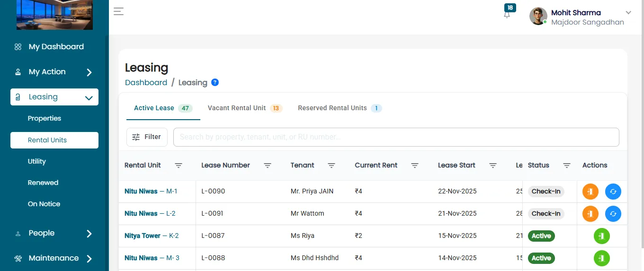Sort by Lease Start column header
Viewport: 644px width, 271px height.
(456, 165)
